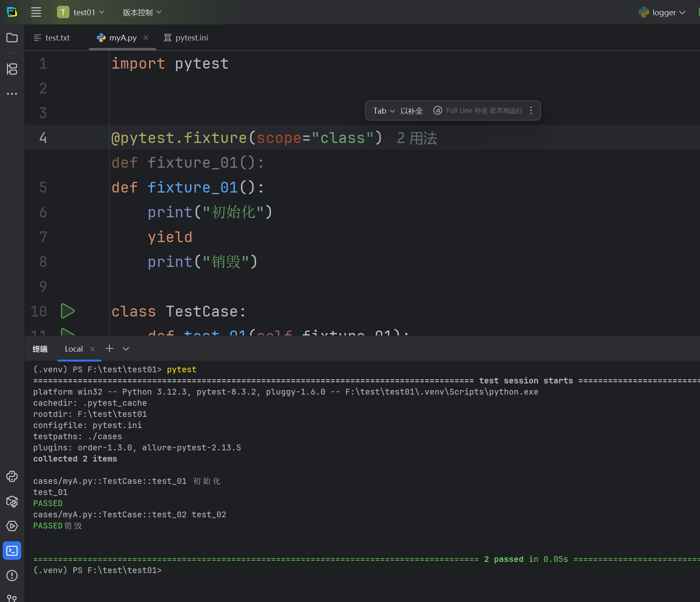This screenshot has height=602, width=700.
Task: Place cursor on 'import pytest' line
Action: (170, 64)
